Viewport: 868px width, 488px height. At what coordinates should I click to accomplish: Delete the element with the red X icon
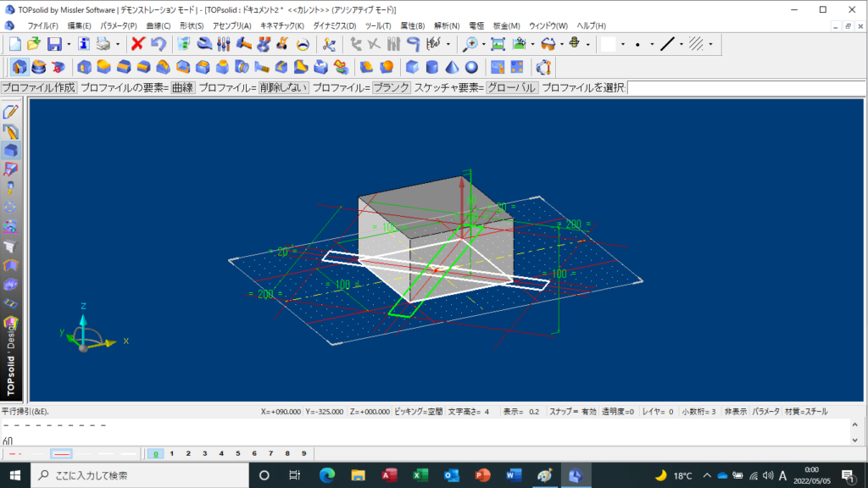pos(138,44)
